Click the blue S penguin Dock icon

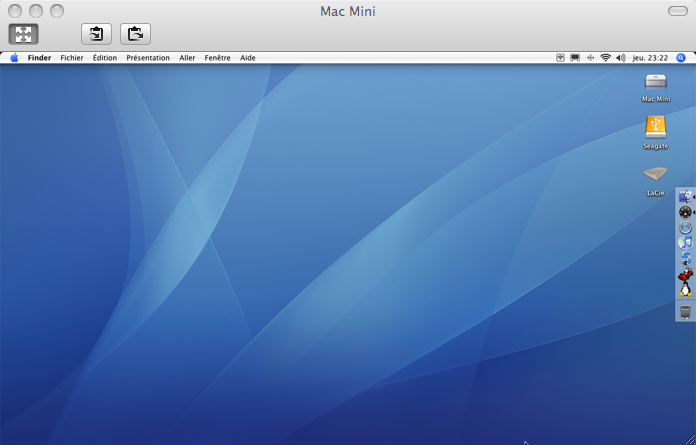686,258
